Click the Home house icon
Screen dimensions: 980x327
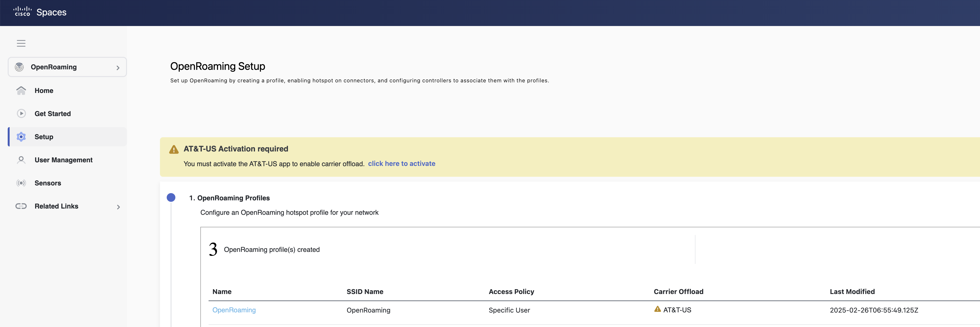(x=21, y=91)
